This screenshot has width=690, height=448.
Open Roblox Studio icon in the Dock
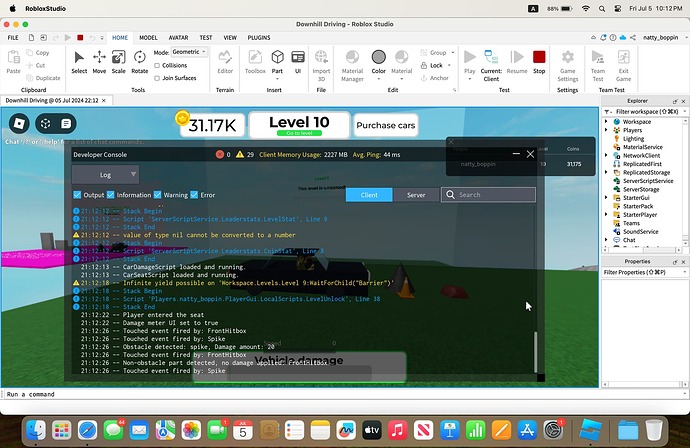pos(590,430)
